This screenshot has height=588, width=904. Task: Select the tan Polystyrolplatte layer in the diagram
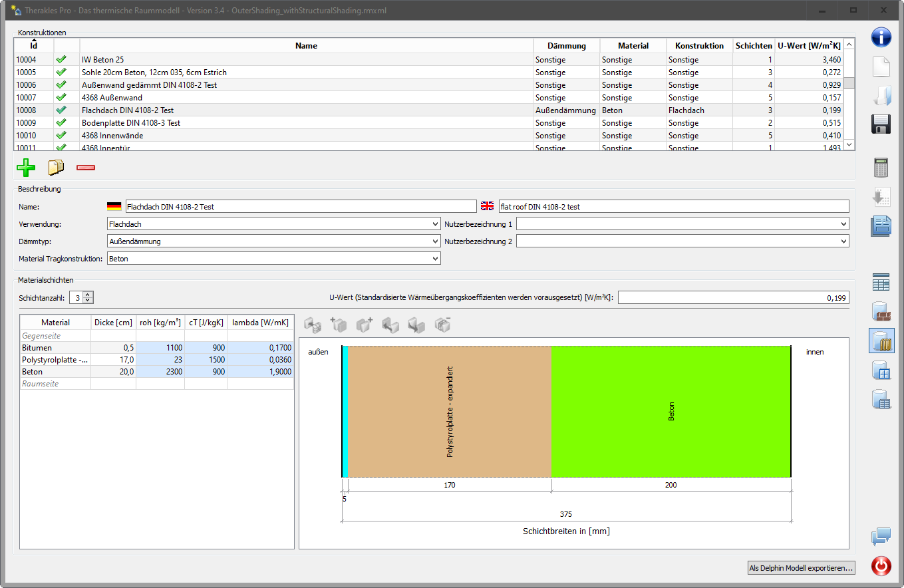pyautogui.click(x=450, y=412)
